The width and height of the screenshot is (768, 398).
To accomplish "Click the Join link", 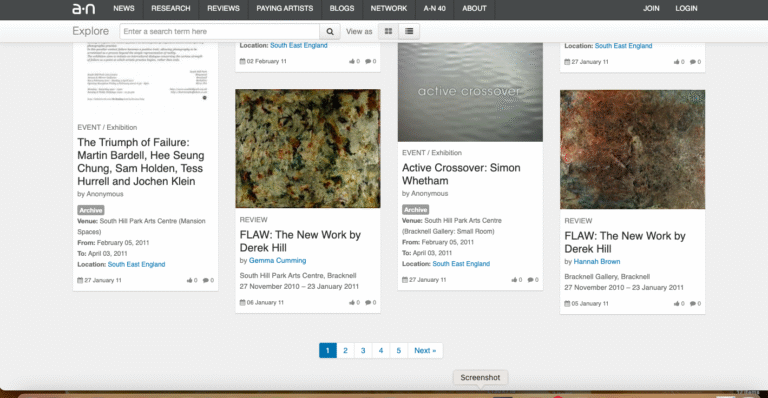I will pyautogui.click(x=651, y=8).
